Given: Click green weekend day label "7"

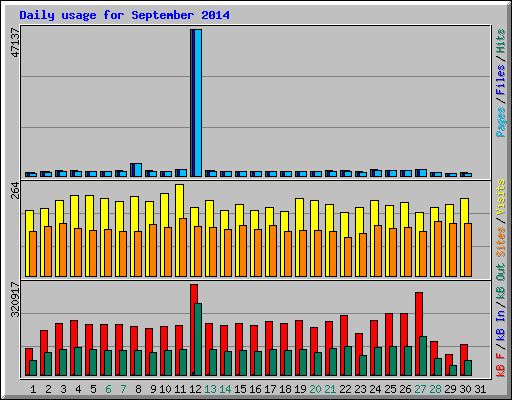Looking at the screenshot, I should 123,389.
